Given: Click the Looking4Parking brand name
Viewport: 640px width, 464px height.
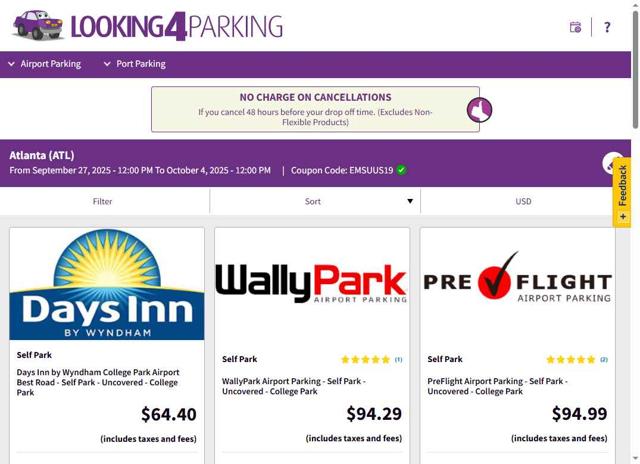Looking at the screenshot, I should click(177, 27).
